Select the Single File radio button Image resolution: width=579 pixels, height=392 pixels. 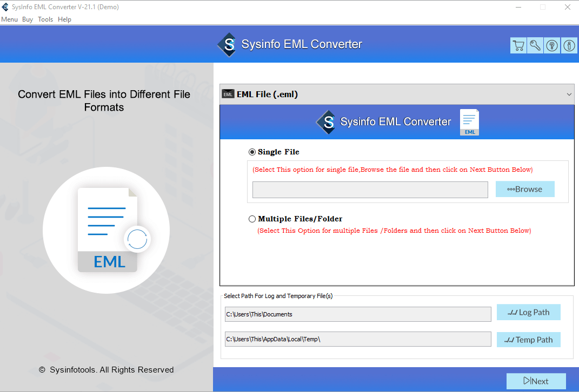coord(252,152)
